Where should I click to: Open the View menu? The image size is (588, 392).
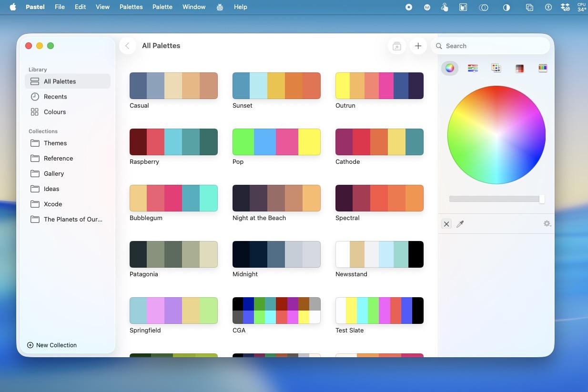(102, 7)
